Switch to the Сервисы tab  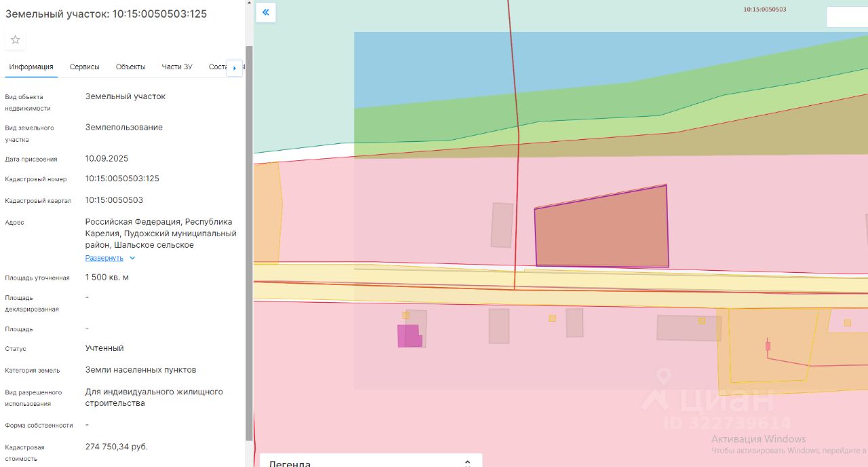coord(85,67)
